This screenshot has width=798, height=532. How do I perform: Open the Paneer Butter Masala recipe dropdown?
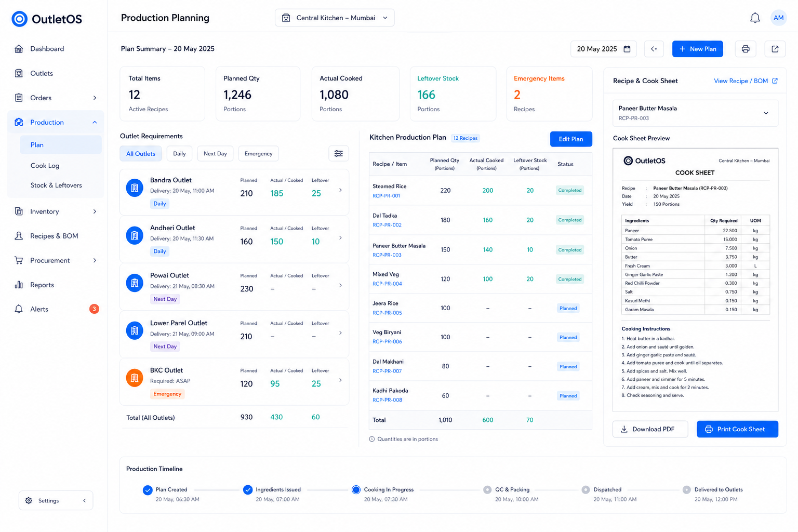pos(695,113)
